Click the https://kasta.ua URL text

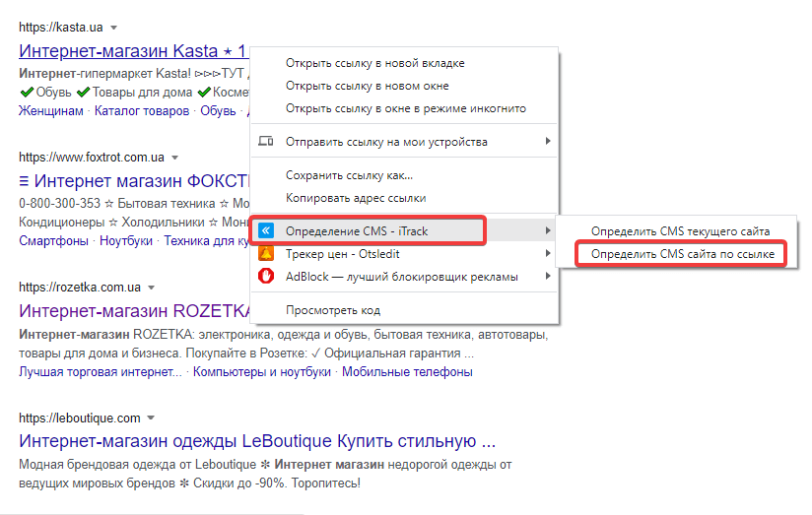60,28
